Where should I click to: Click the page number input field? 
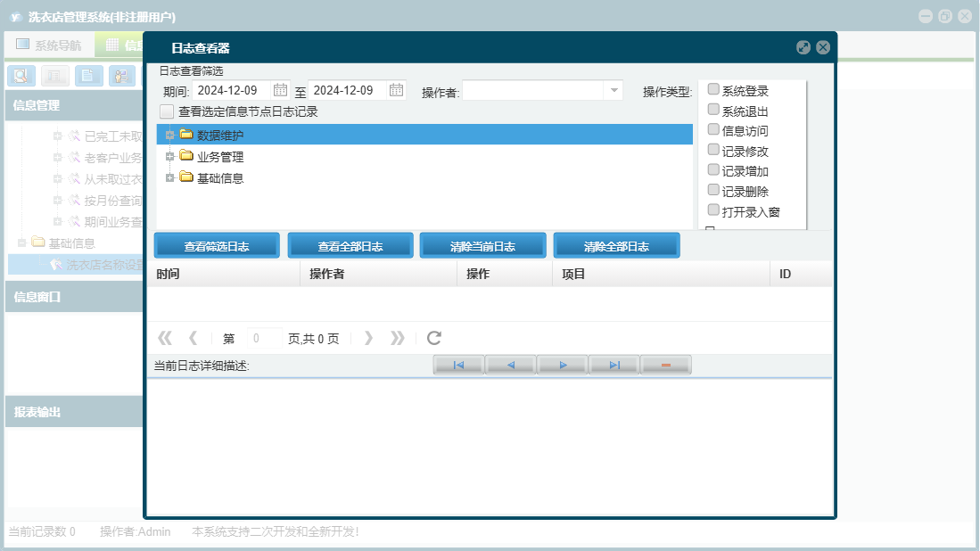[x=263, y=338]
